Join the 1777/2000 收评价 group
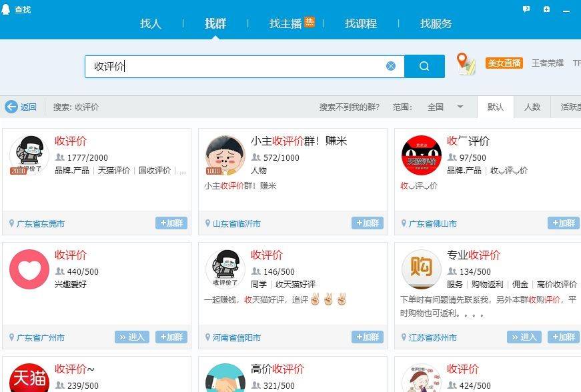The height and width of the screenshot is (392, 581). click(x=171, y=223)
